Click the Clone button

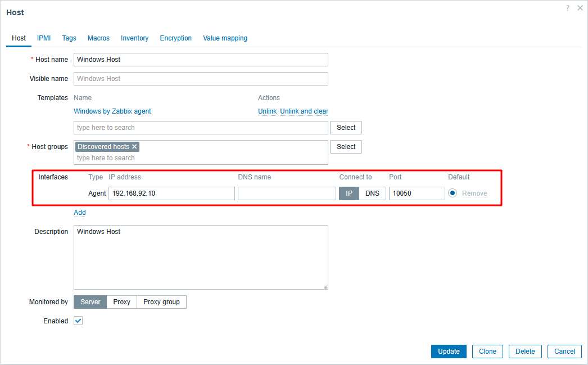tap(487, 352)
